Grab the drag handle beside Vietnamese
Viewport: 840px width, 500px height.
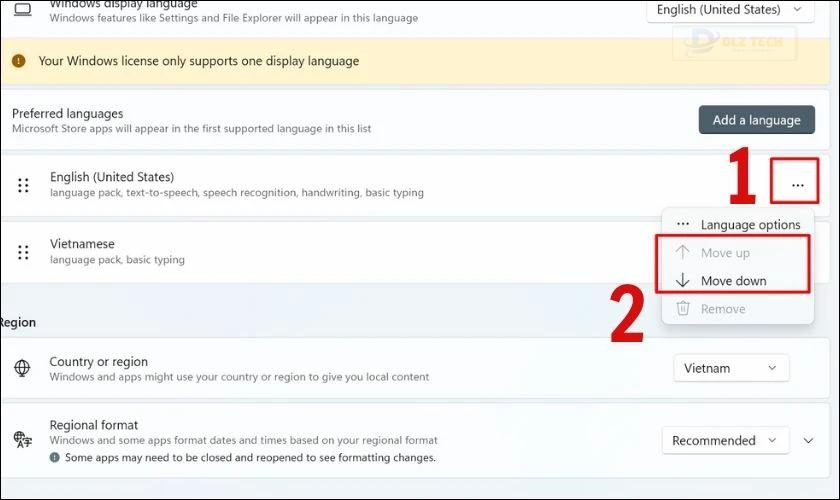(23, 252)
